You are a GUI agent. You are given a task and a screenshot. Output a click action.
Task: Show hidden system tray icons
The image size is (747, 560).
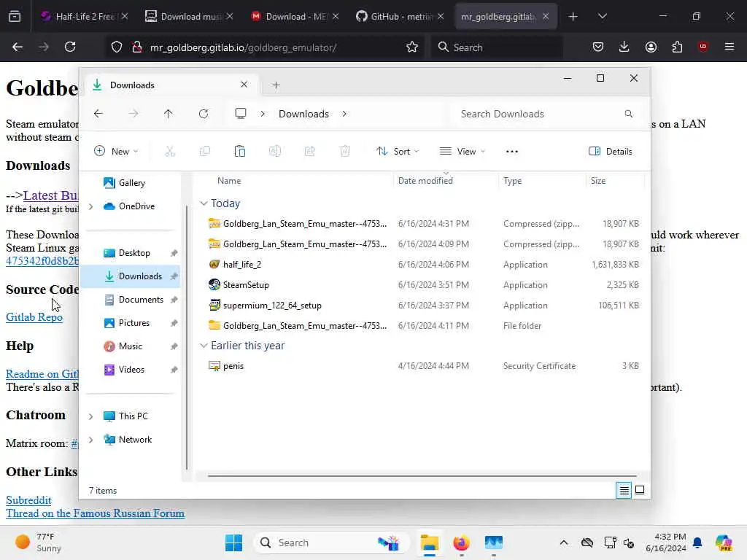pos(564,542)
